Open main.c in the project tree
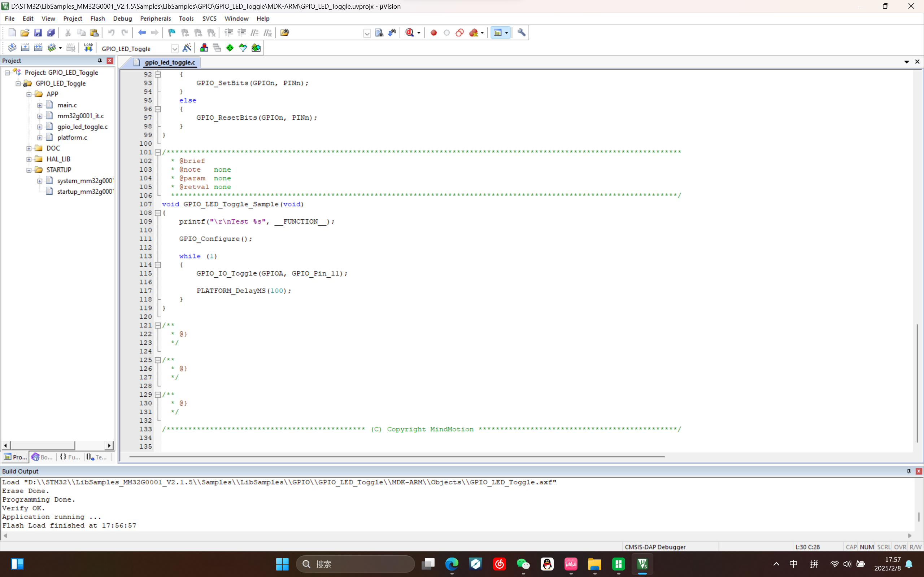 coord(67,105)
